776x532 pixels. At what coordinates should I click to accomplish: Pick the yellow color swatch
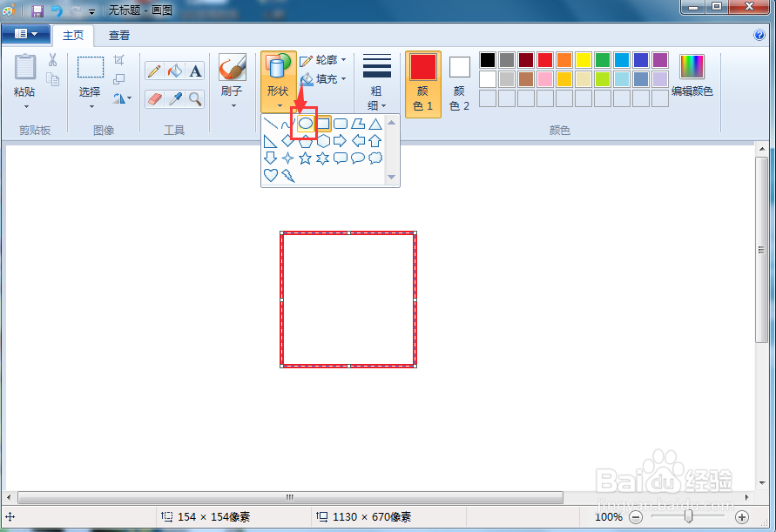[x=584, y=60]
